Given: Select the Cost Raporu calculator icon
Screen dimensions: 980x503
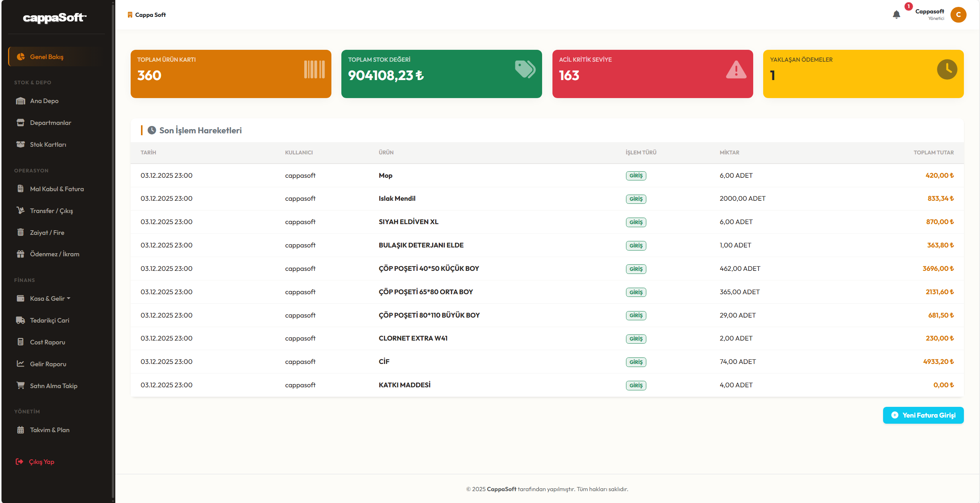Looking at the screenshot, I should pyautogui.click(x=21, y=342).
